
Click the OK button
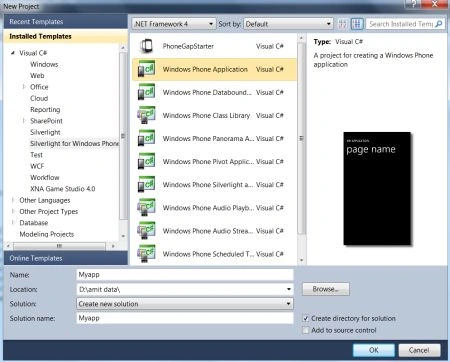[x=374, y=350]
